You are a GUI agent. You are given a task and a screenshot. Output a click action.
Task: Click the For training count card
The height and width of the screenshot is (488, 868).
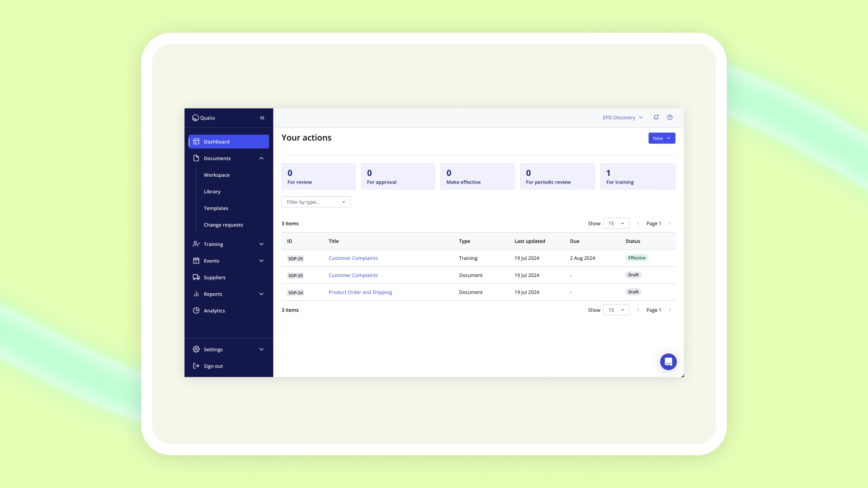point(637,177)
